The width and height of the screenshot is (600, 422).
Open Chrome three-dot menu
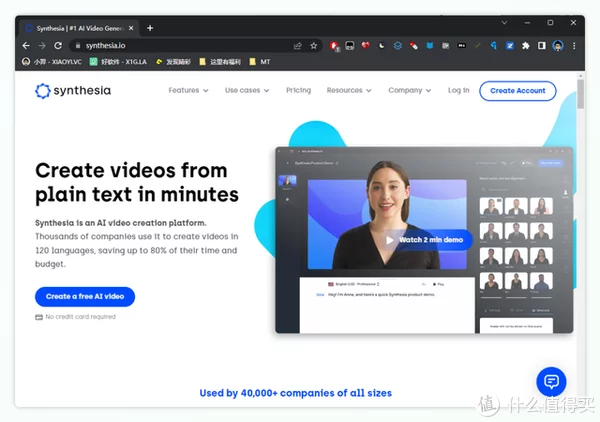click(x=574, y=46)
